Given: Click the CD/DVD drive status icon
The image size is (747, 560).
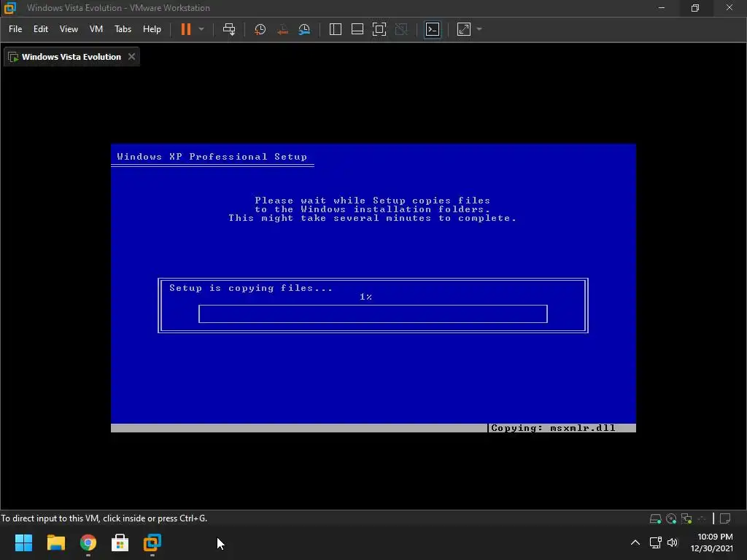Looking at the screenshot, I should [x=671, y=518].
